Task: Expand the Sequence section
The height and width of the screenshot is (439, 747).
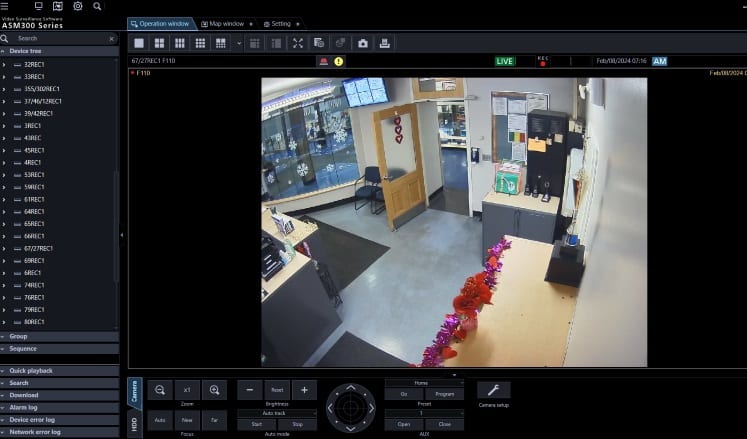Action: [59, 349]
